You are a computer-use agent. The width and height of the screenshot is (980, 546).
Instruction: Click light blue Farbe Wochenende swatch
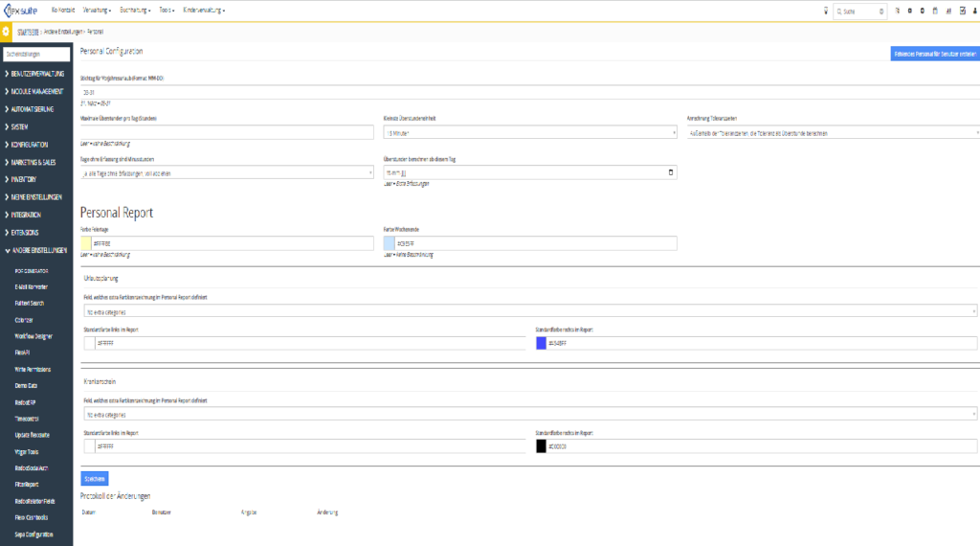click(389, 243)
